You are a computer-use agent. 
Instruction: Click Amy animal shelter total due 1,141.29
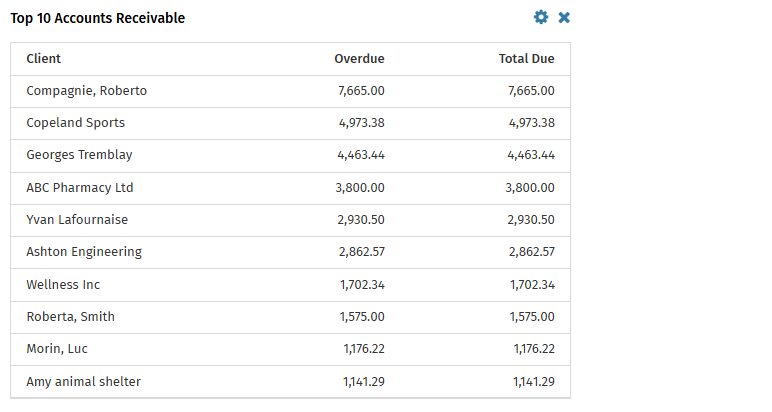point(534,381)
